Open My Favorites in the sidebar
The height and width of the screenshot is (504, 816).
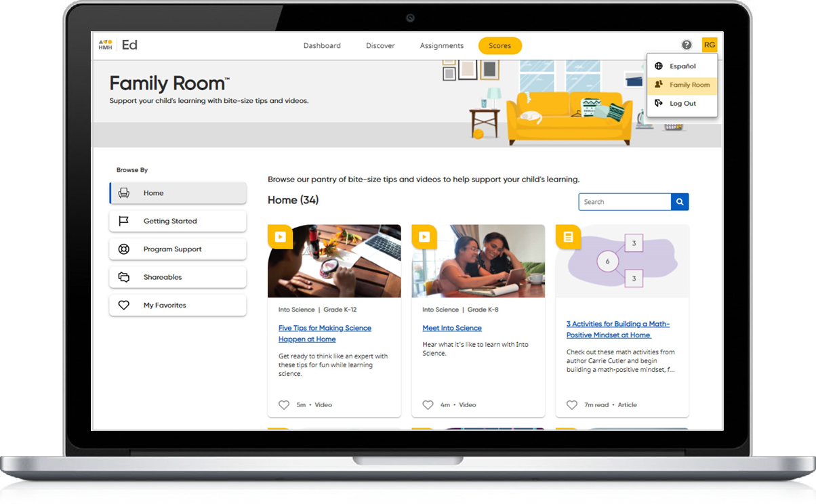[x=178, y=306]
